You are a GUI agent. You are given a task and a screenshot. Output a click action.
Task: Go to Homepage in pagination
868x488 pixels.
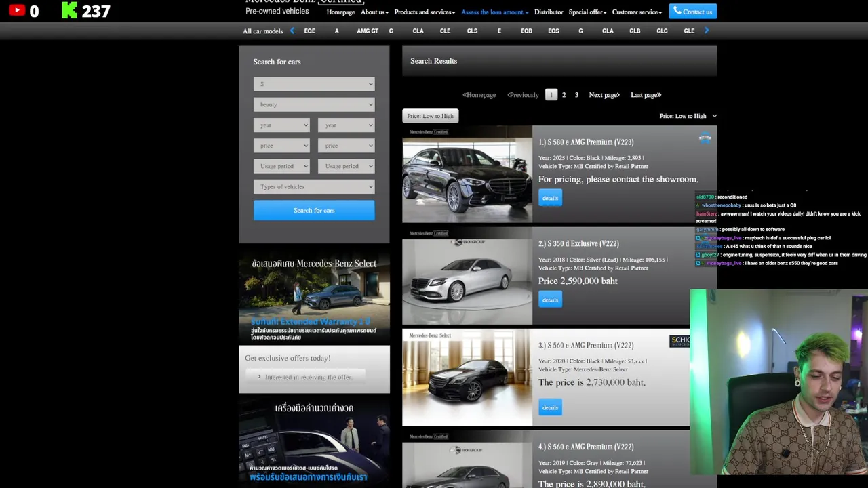point(479,95)
